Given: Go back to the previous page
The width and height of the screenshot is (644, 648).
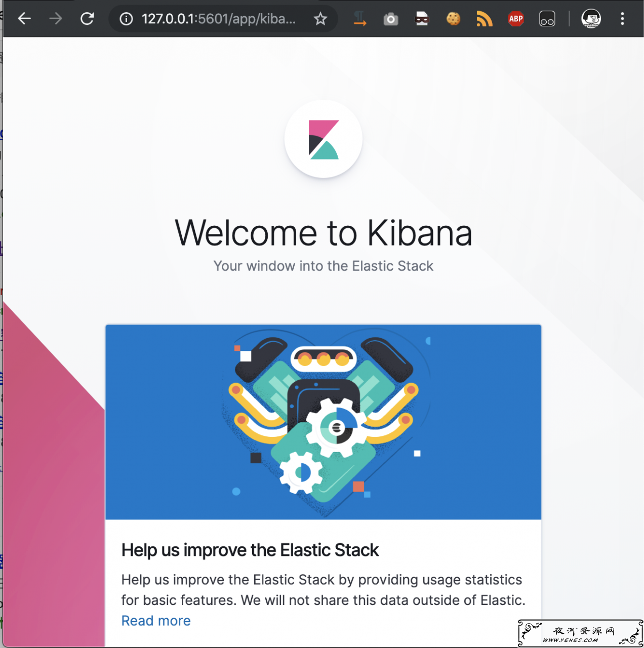Looking at the screenshot, I should point(24,19).
